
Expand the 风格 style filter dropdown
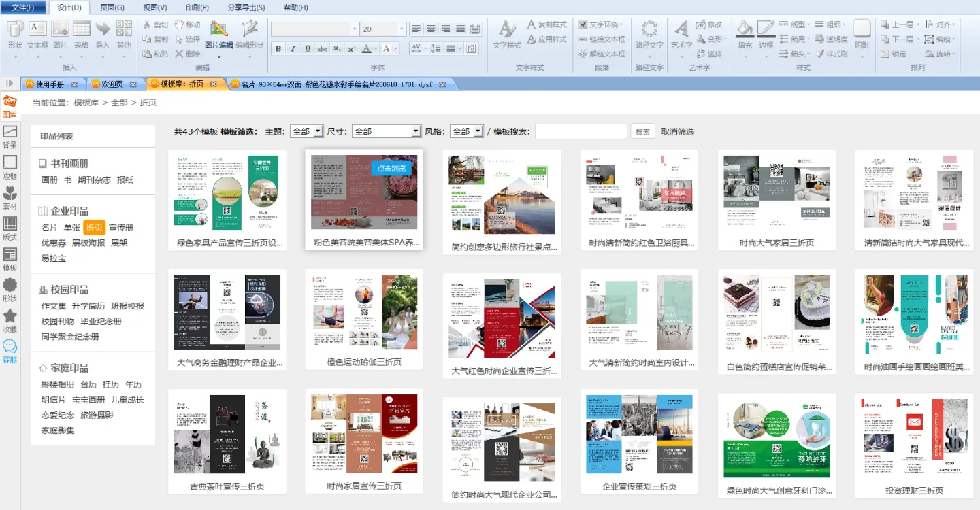(467, 131)
